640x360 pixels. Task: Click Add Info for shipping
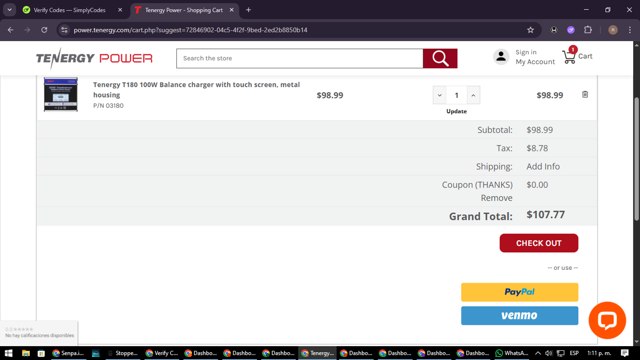[x=543, y=166]
